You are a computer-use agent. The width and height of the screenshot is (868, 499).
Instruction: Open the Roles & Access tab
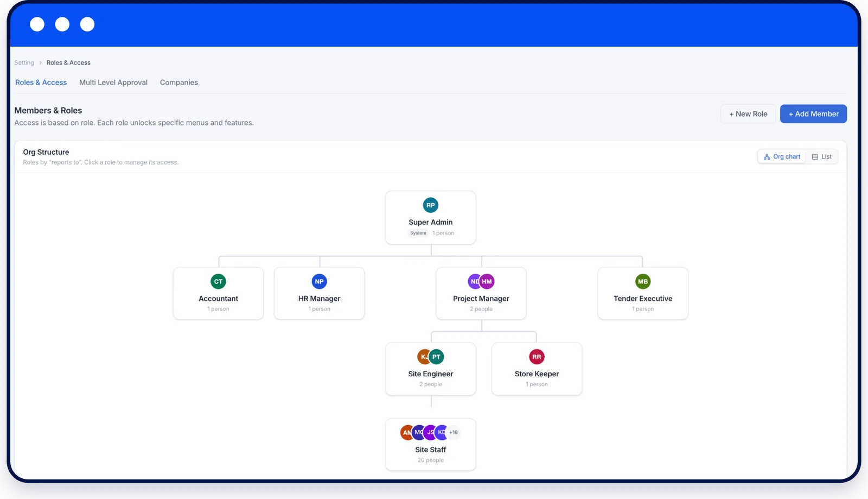point(41,83)
